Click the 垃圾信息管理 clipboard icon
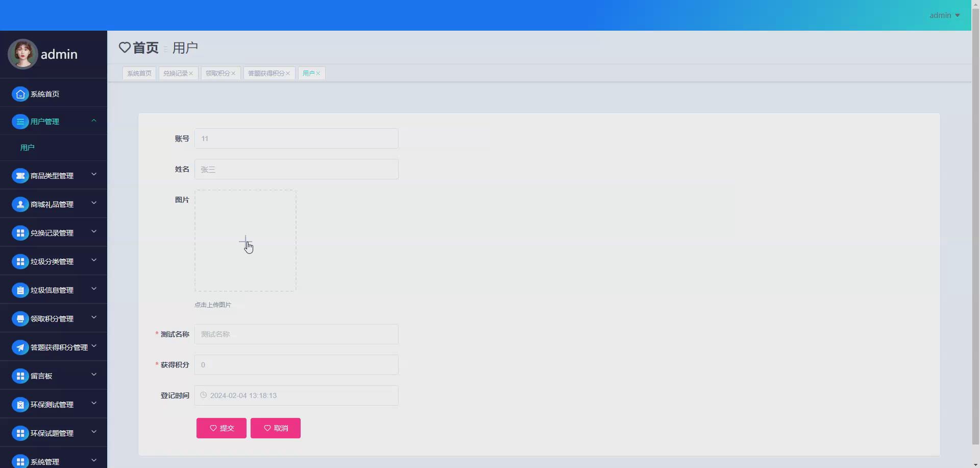The width and height of the screenshot is (980, 468). (20, 290)
